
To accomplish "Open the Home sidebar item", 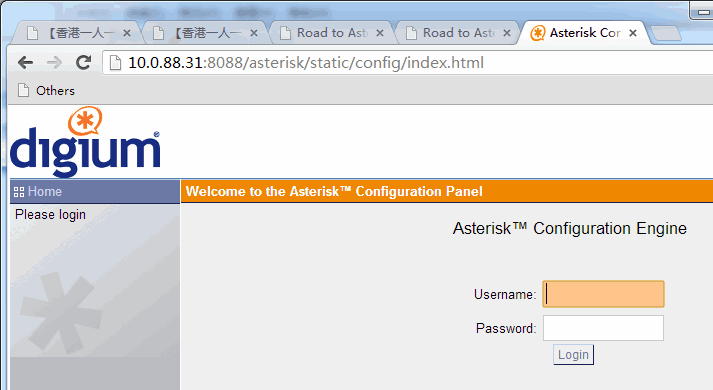I will pyautogui.click(x=95, y=191).
